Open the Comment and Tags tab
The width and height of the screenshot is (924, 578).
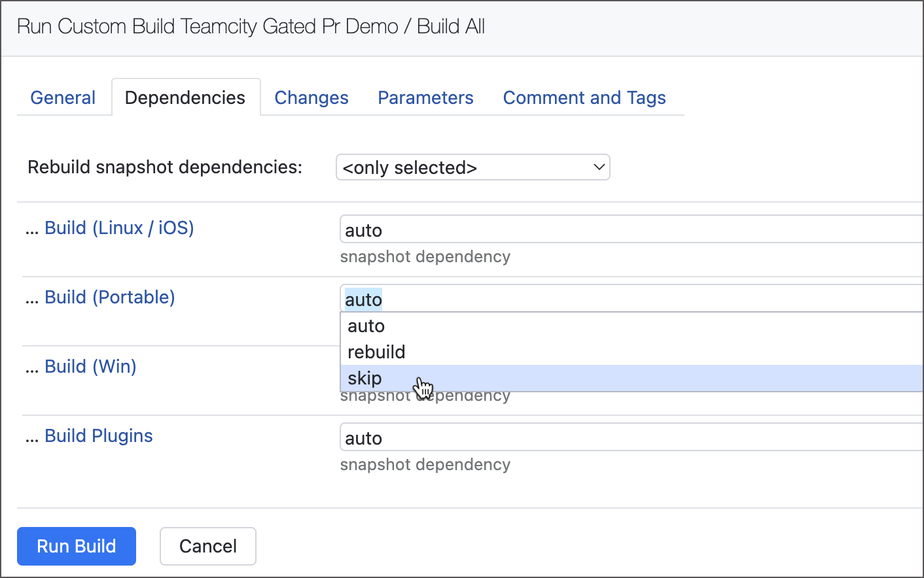584,98
